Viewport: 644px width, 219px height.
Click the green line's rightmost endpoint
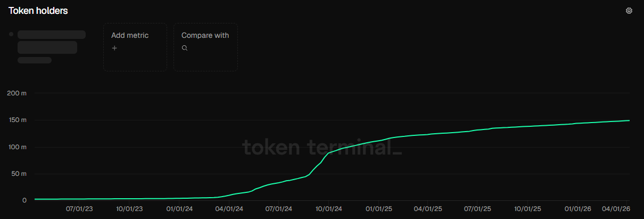[x=630, y=120]
